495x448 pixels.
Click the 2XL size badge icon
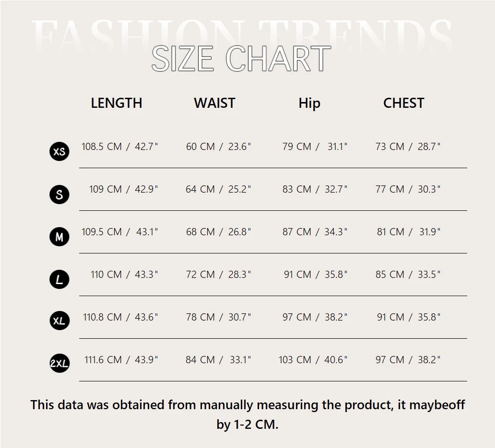point(59,364)
